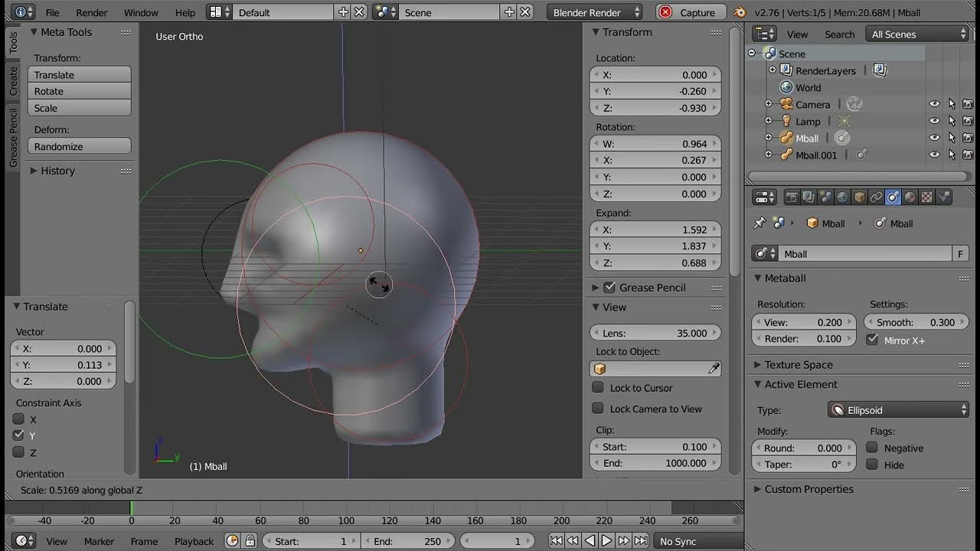Open the No Sync dropdown in timeline
Viewport: 980px width, 551px height.
click(x=698, y=541)
